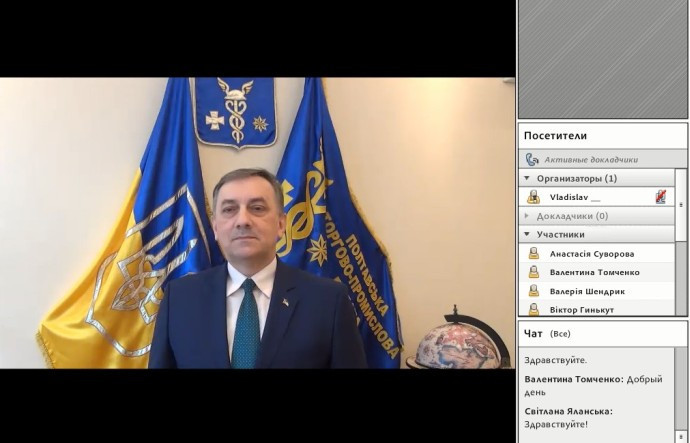Select attendee Валерія Шендрик in the list
The width and height of the screenshot is (690, 443).
[x=590, y=291]
